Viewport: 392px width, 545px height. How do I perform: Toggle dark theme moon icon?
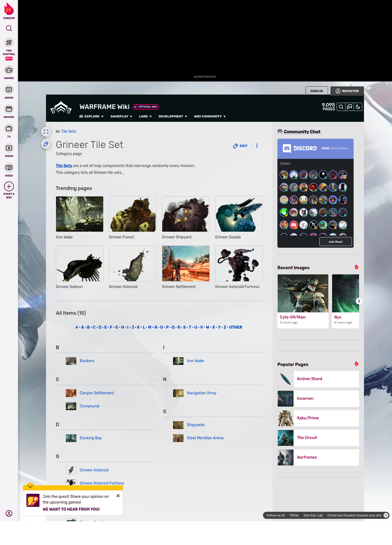point(358,107)
